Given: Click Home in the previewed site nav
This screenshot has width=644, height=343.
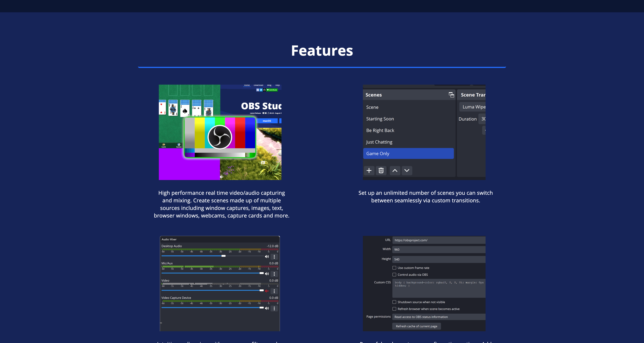Looking at the screenshot, I should 247,85.
